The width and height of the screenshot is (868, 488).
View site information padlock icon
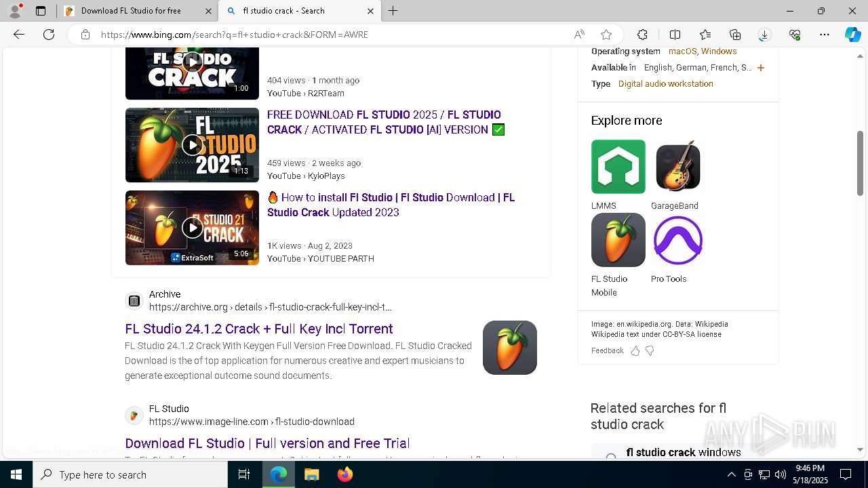coord(85,35)
